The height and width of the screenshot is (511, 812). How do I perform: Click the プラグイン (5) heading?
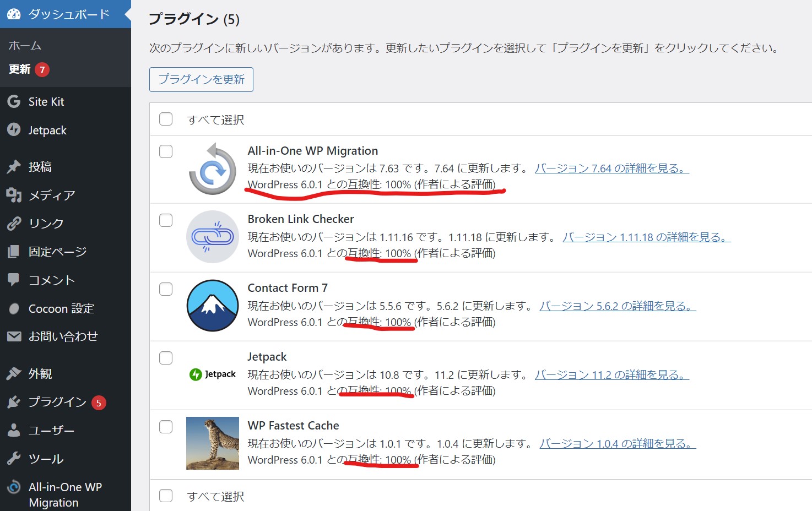click(x=194, y=19)
